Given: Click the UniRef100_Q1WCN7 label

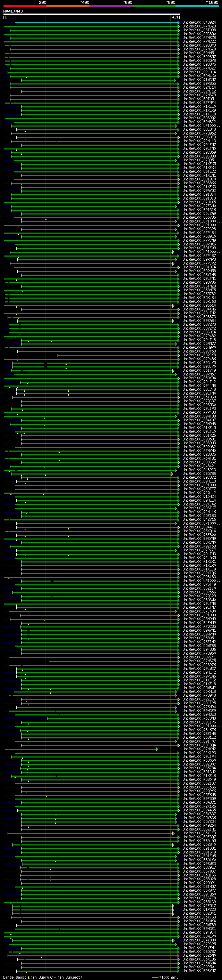Looking at the screenshot, I should 199,80.
